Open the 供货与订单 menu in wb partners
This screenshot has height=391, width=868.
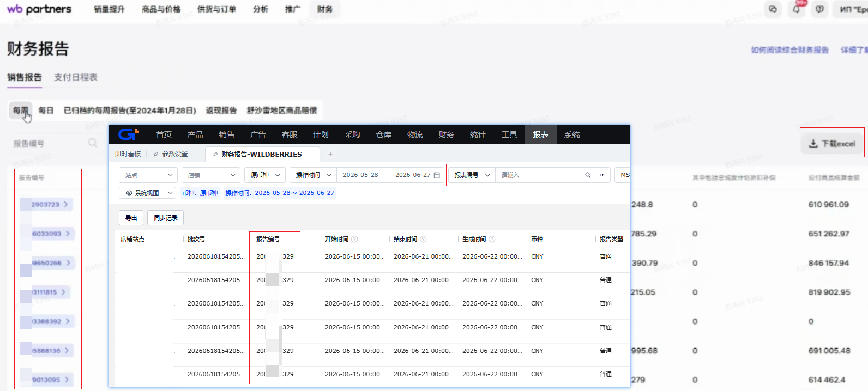point(216,9)
